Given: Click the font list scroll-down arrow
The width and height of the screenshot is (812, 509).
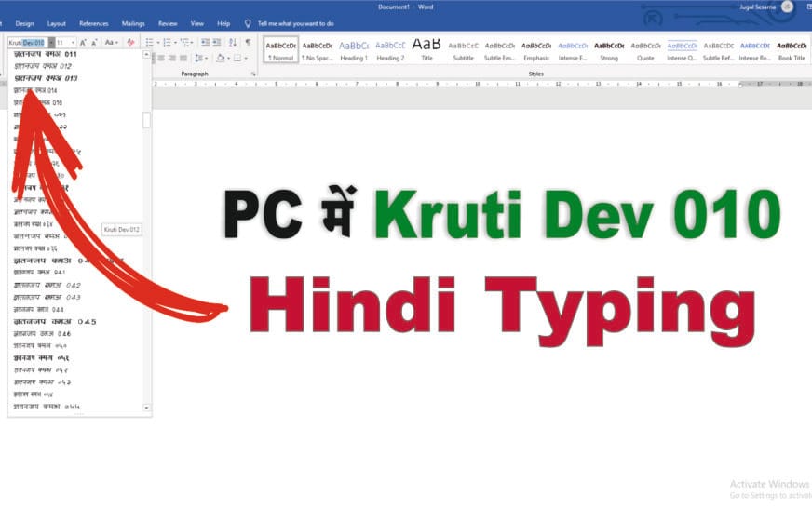Looking at the screenshot, I should point(146,409).
